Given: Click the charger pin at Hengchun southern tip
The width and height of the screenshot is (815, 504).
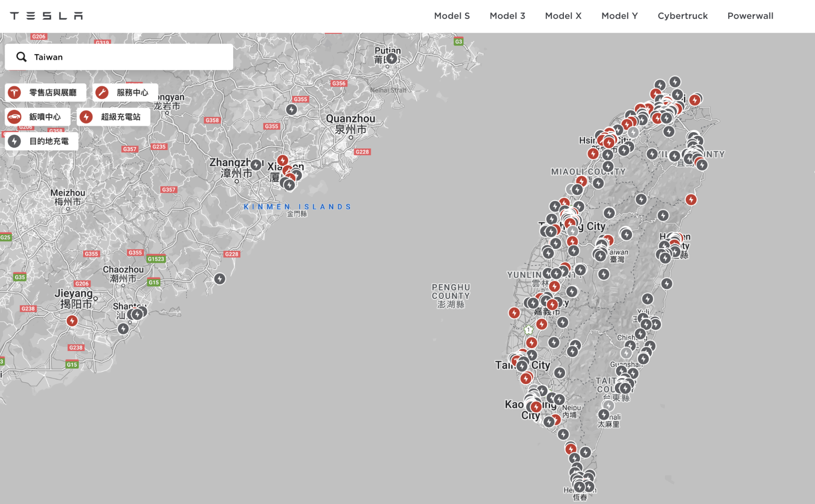Looking at the screenshot, I should pos(580,486).
